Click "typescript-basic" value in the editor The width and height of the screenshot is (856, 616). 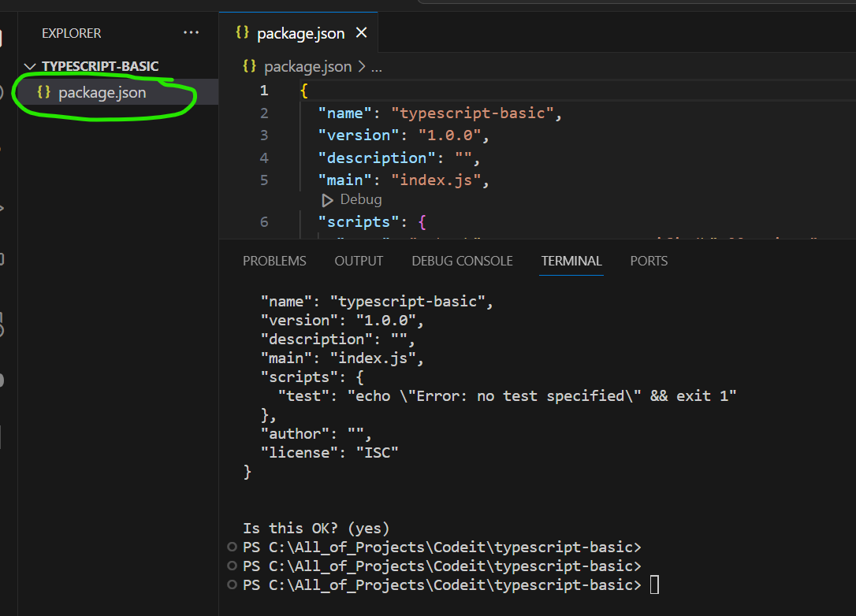click(x=472, y=113)
